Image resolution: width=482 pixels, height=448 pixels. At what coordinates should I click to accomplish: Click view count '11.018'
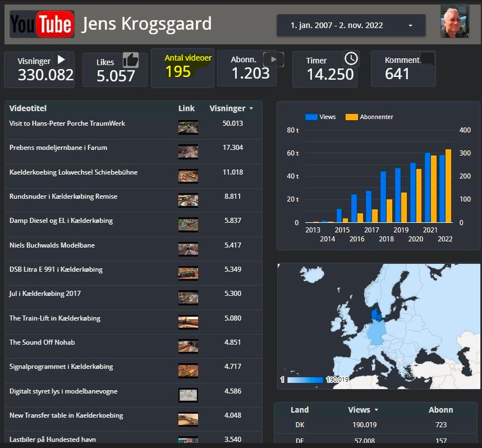pyautogui.click(x=233, y=172)
